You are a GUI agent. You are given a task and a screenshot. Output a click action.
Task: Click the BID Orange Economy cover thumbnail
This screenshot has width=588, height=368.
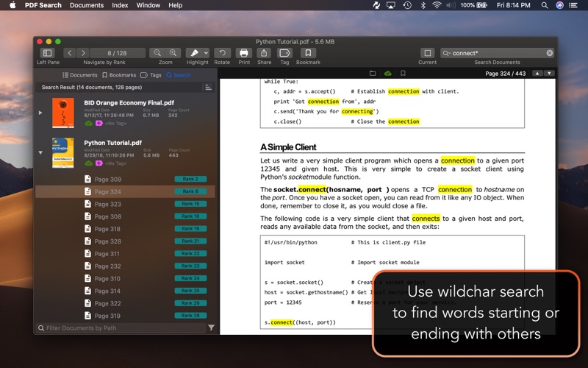click(63, 113)
